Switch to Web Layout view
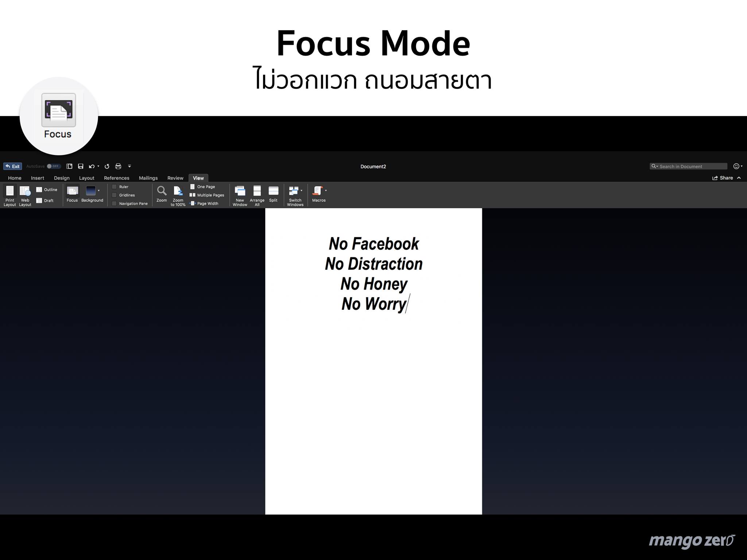Viewport: 747px width, 560px height. (x=25, y=191)
